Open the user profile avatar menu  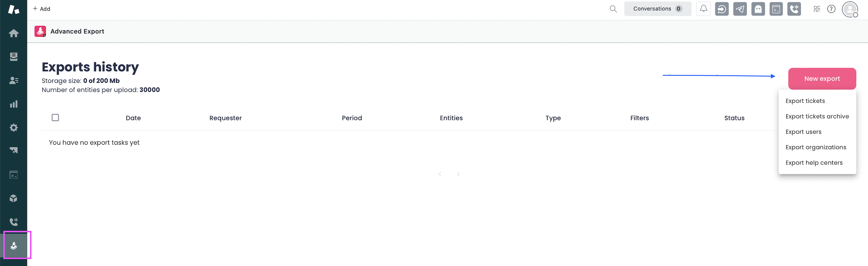(850, 9)
